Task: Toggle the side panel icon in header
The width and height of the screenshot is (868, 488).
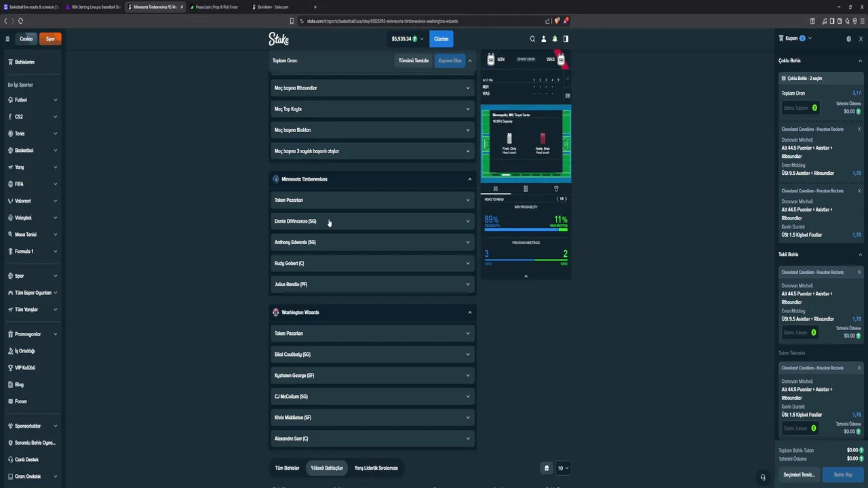Action: pos(566,39)
